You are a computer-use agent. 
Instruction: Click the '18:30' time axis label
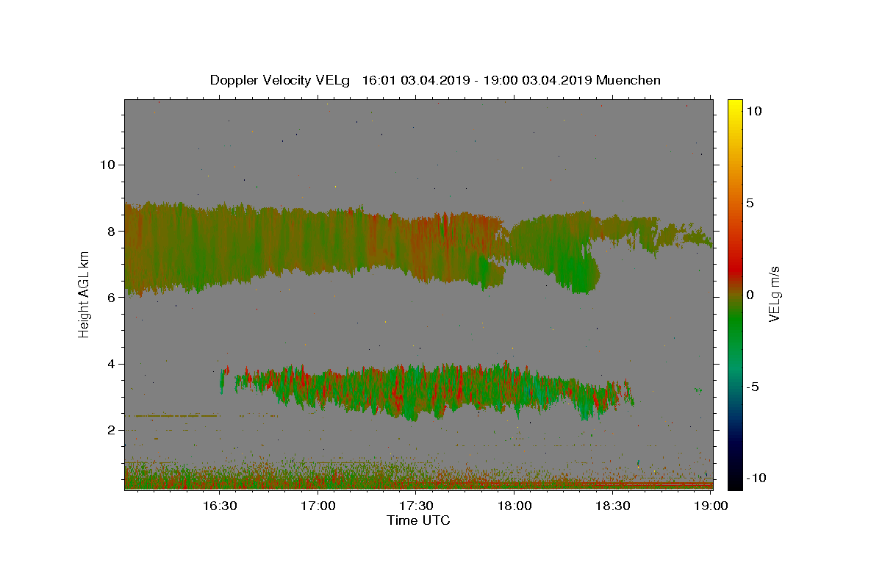[x=612, y=506]
